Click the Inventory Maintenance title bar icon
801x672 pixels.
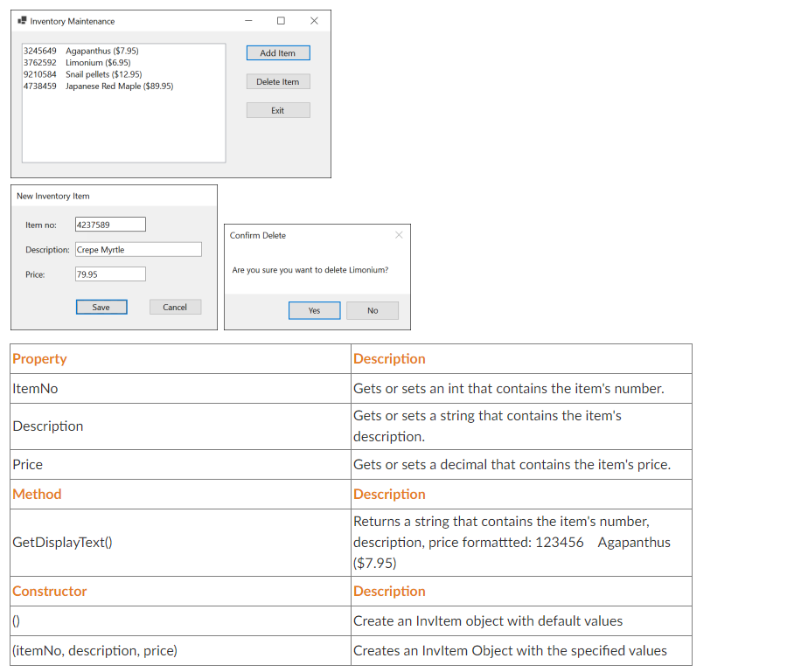coord(24,21)
